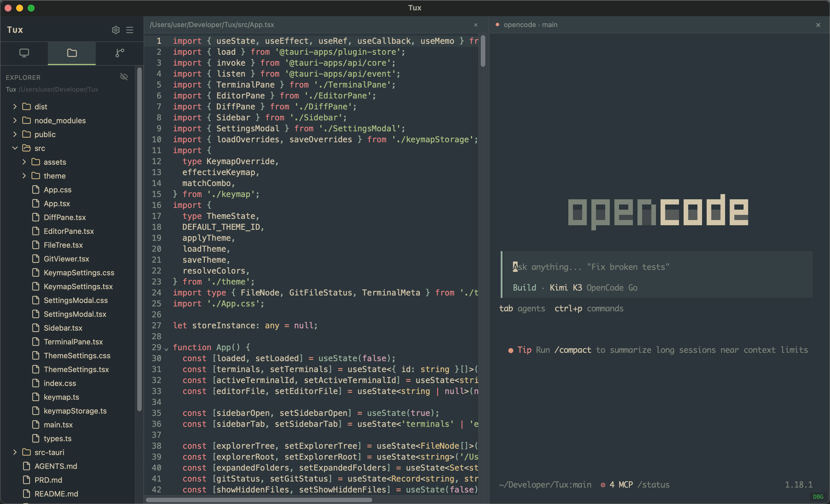The image size is (830, 504).
Task: Click the src-tauri folder icon
Action: tap(27, 452)
